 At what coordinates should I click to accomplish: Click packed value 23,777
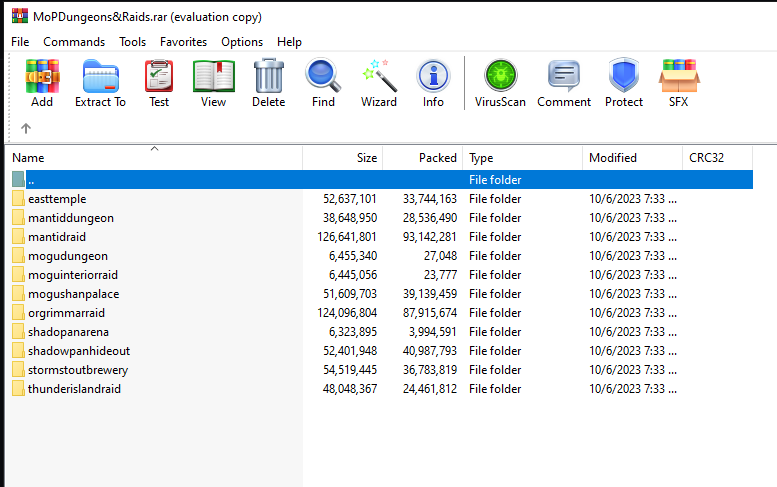440,274
